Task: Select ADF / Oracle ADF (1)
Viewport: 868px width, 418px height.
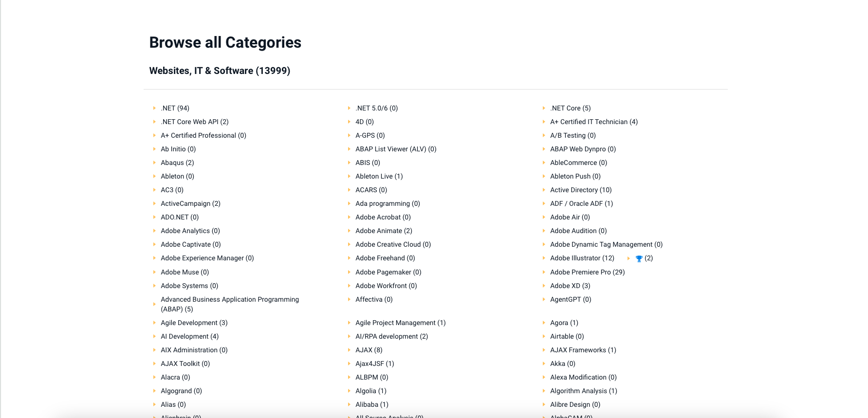Action: 581,203
